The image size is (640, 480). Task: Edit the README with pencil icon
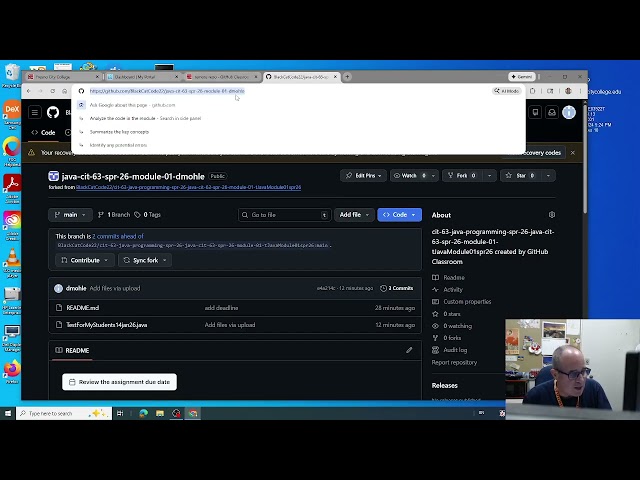click(409, 350)
